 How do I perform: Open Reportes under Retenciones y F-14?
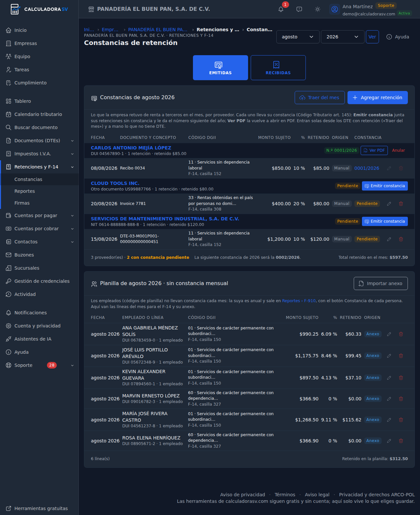click(x=25, y=191)
